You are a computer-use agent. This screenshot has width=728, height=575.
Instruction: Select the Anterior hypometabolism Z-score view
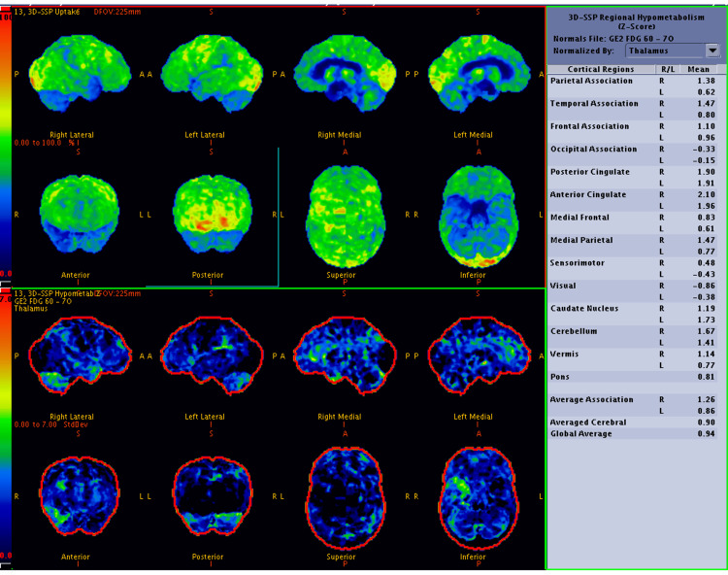pyautogui.click(x=80, y=495)
